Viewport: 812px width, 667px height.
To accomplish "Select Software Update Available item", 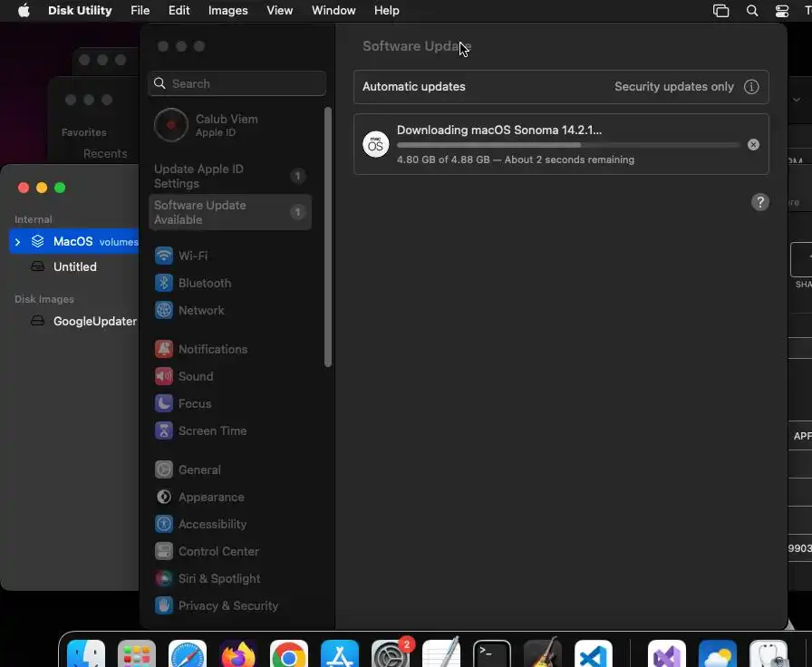I will click(230, 212).
